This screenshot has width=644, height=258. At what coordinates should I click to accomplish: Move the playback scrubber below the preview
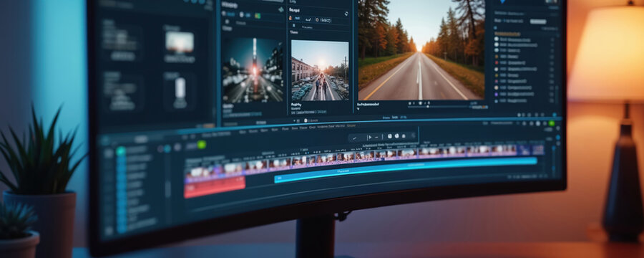(428, 106)
